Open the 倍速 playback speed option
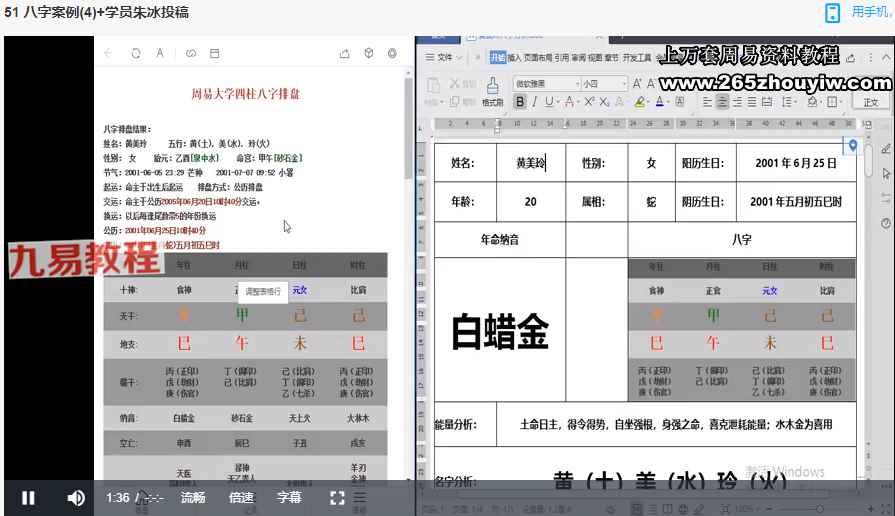Screen dimensions: 895x516 point(241,498)
